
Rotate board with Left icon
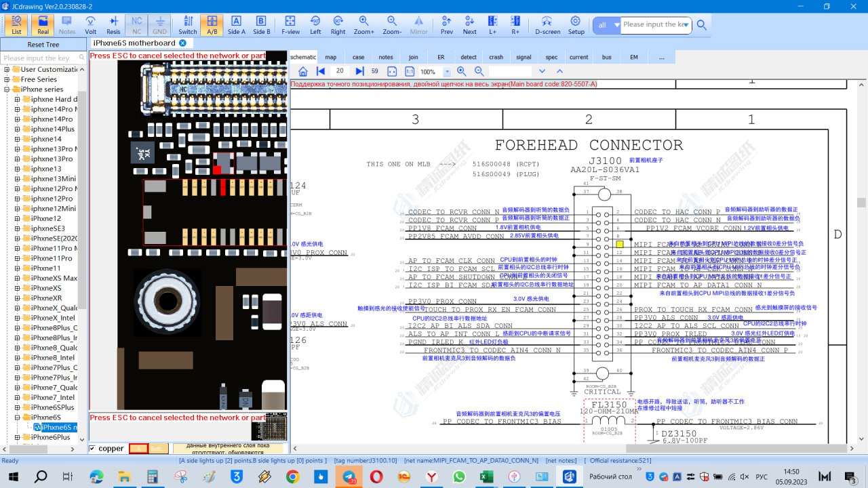315,25
